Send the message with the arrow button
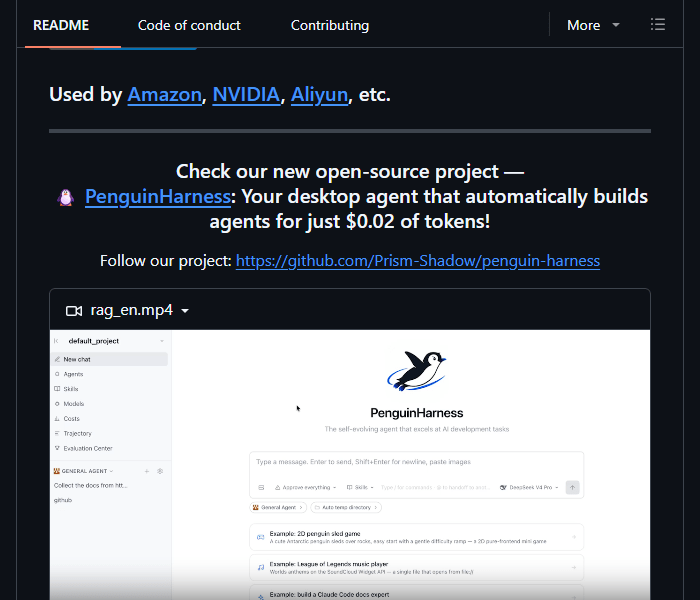The width and height of the screenshot is (700, 600). pos(572,488)
